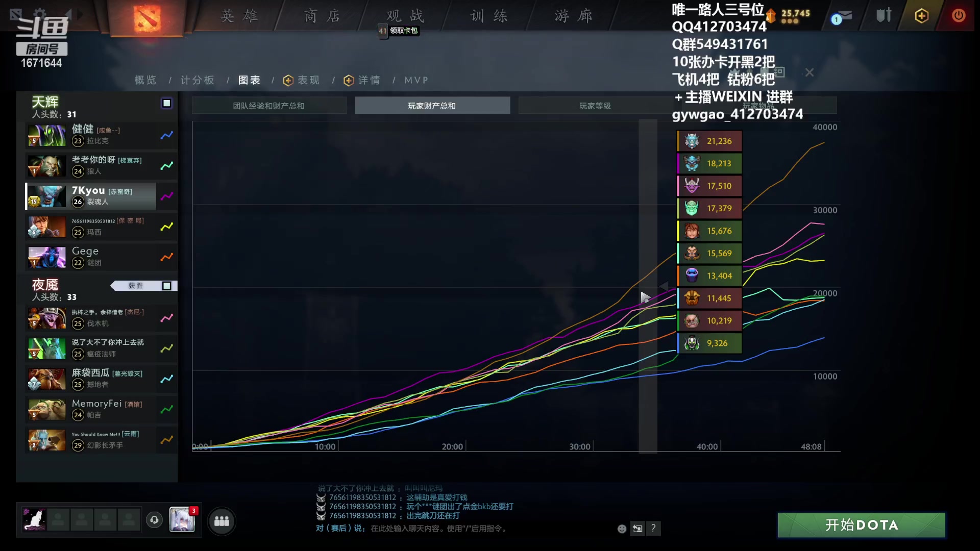Image resolution: width=980 pixels, height=551 pixels.
Task: Open the 商店 store tab
Action: coord(322,16)
